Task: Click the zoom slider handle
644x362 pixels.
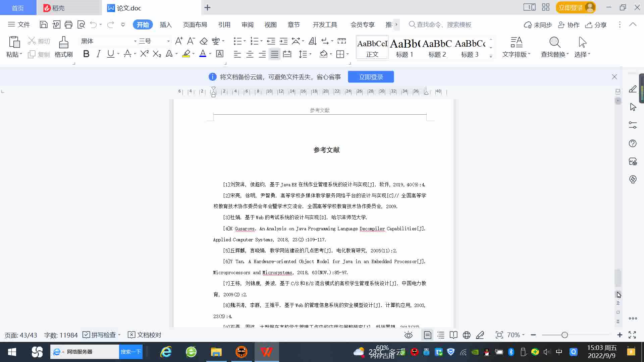Action: tap(565, 335)
